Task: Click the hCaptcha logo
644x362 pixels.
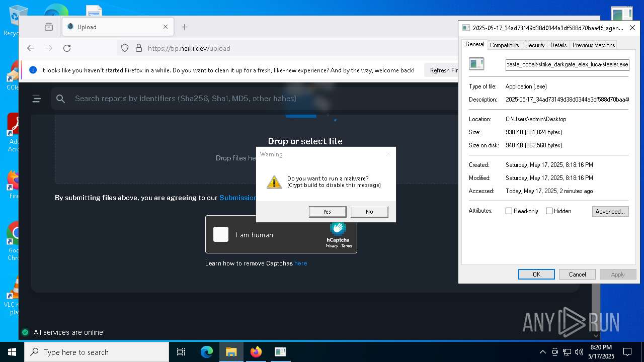Action: click(338, 232)
